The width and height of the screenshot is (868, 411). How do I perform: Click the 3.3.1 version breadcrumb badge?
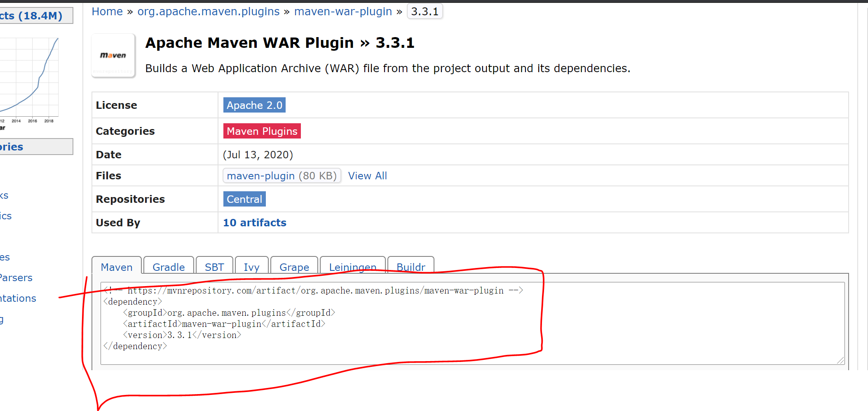425,12
